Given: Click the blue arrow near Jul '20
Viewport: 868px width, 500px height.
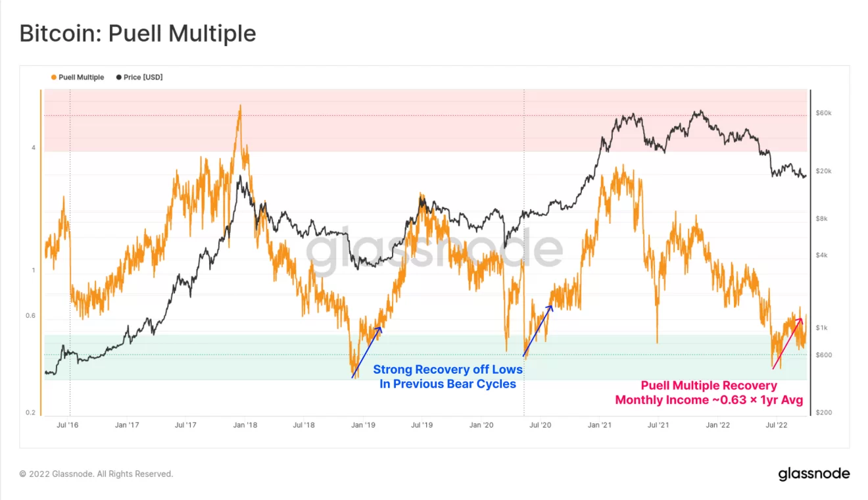Looking at the screenshot, I should 538,331.
